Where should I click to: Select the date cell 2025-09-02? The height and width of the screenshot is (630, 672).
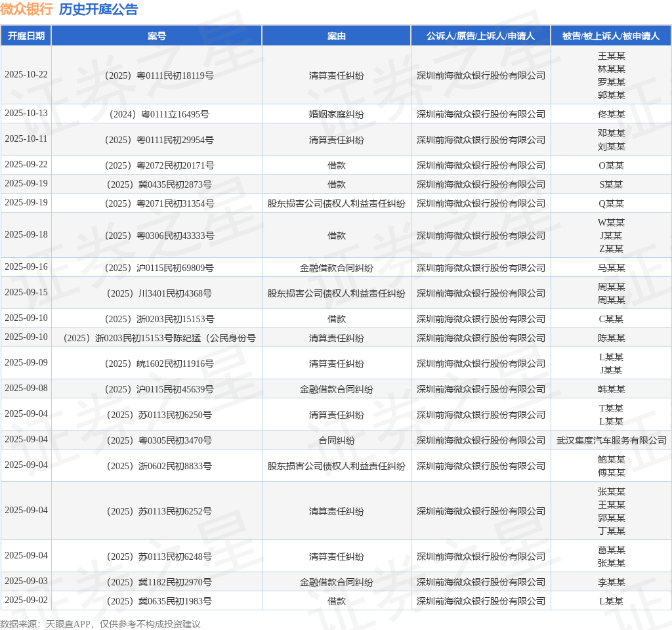click(x=26, y=600)
